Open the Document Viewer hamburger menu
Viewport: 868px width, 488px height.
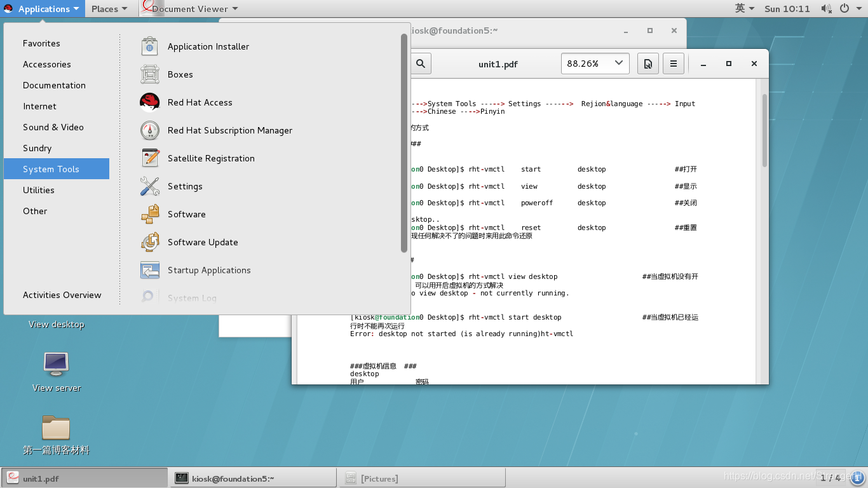pyautogui.click(x=673, y=64)
